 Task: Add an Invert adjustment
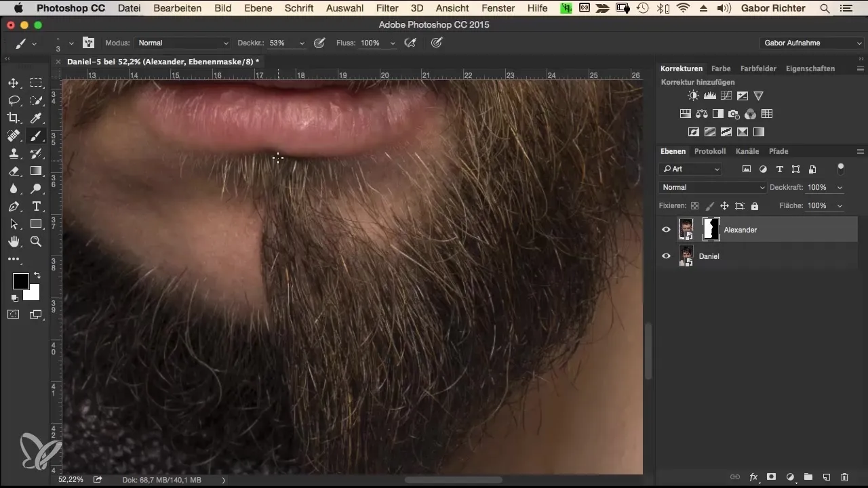pyautogui.click(x=694, y=132)
